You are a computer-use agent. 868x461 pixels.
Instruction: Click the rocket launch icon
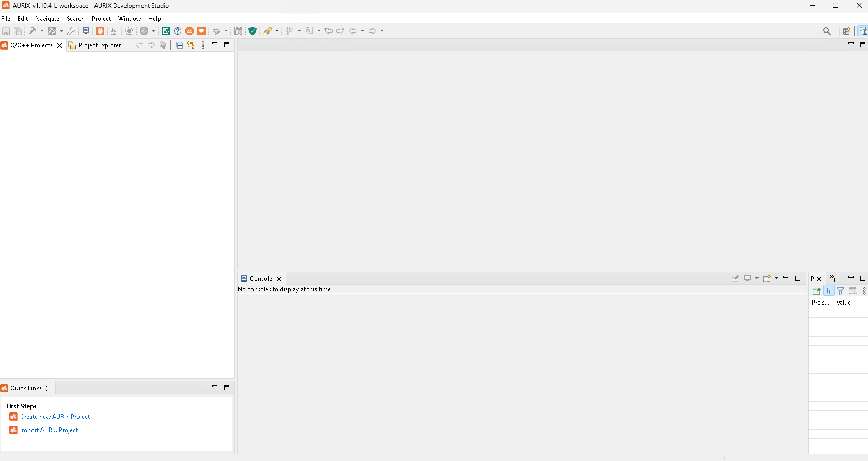(x=267, y=31)
